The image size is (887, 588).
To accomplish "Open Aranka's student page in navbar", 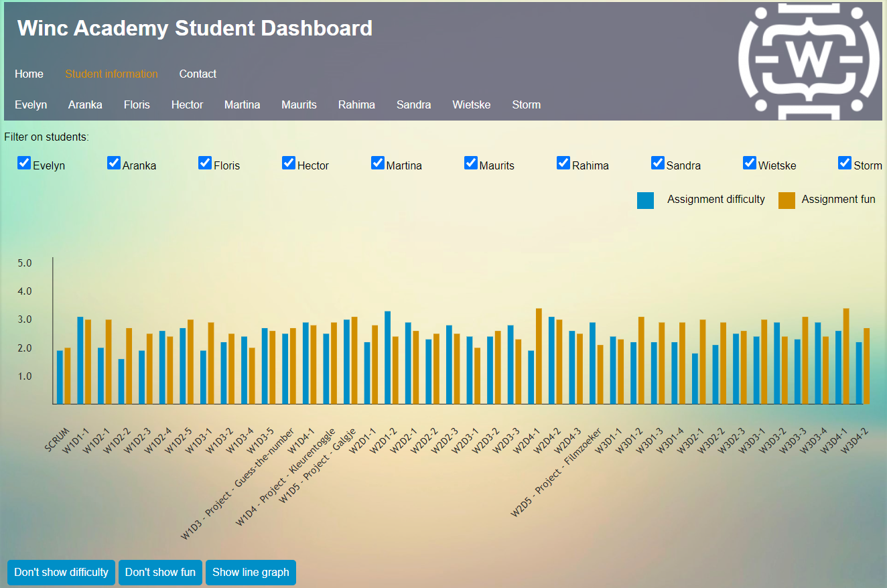I will tap(85, 104).
